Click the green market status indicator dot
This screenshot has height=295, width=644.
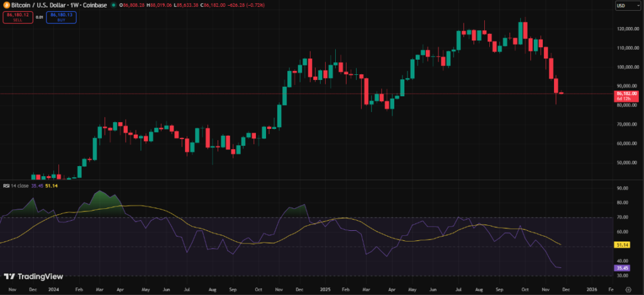[113, 5]
